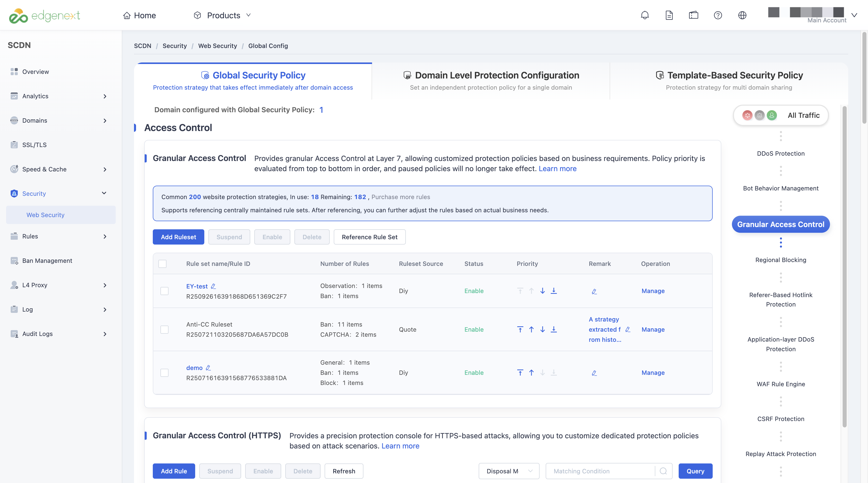Move Anti-CC Ruleset up one priority

(x=531, y=329)
